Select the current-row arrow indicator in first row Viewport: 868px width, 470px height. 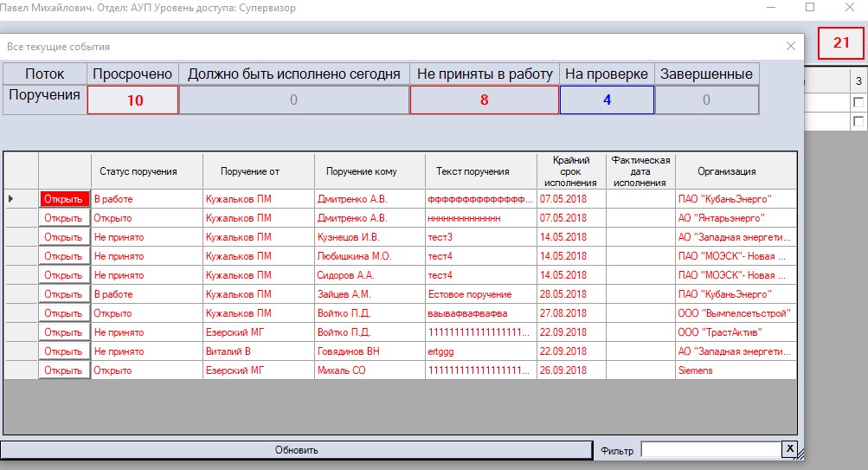click(x=11, y=199)
